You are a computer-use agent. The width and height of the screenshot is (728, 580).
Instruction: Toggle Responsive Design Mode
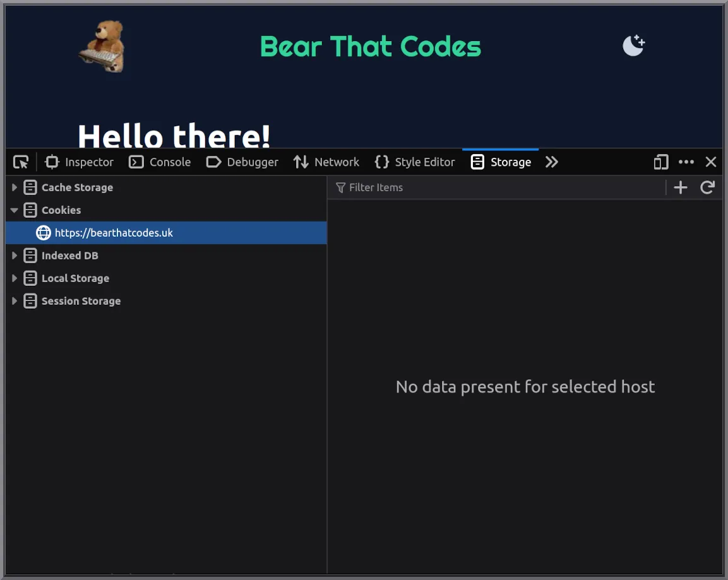click(x=660, y=162)
